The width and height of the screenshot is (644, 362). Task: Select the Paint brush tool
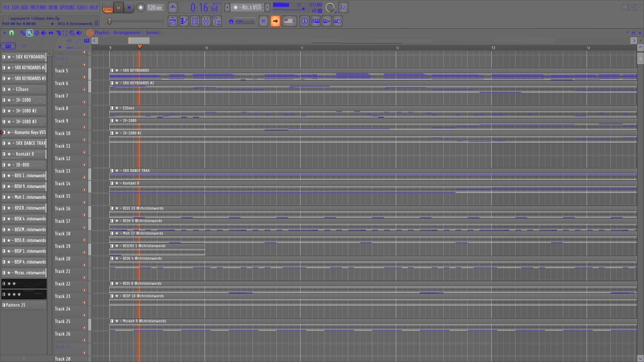pos(30,33)
